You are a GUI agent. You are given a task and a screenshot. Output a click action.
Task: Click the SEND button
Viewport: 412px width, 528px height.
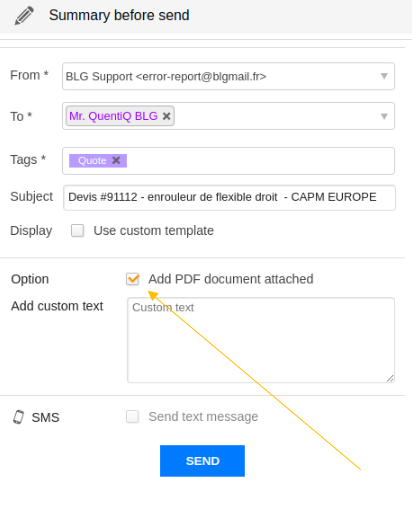tap(202, 461)
